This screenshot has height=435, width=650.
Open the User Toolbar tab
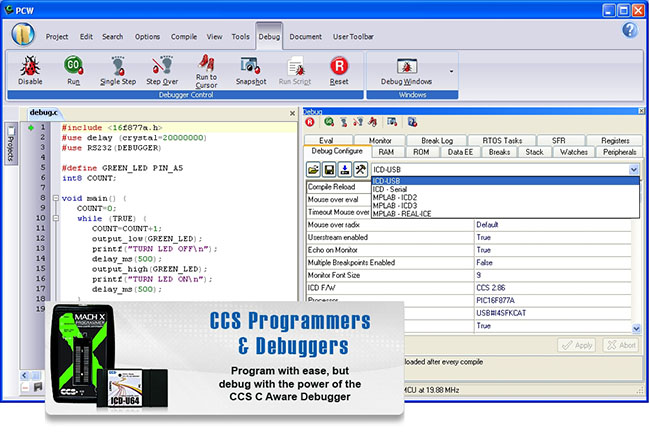click(x=353, y=36)
